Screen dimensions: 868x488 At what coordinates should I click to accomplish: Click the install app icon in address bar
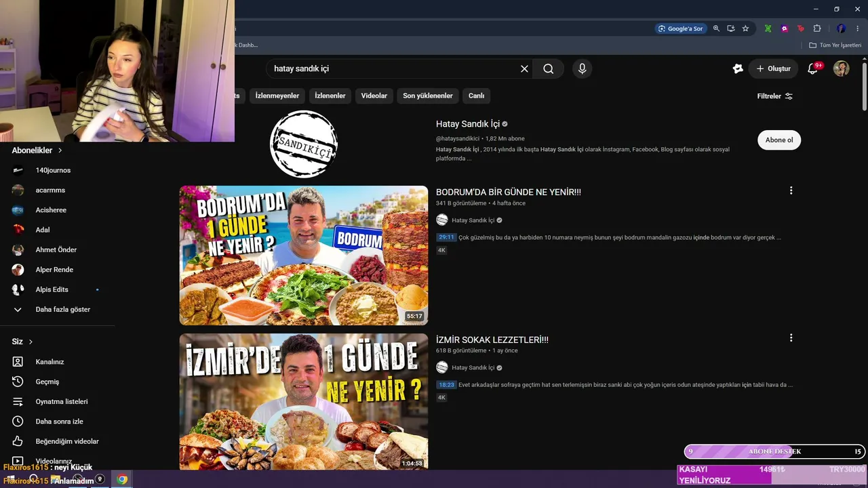tap(731, 28)
